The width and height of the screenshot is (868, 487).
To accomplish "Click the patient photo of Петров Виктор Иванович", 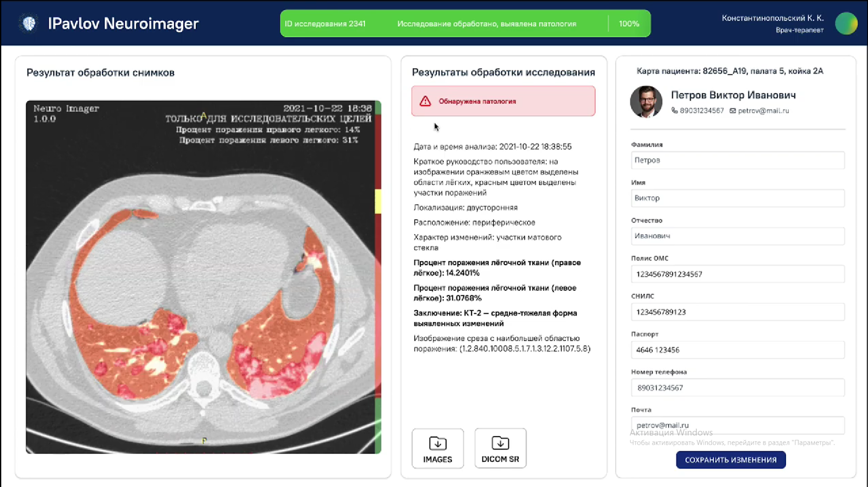I will pyautogui.click(x=646, y=101).
